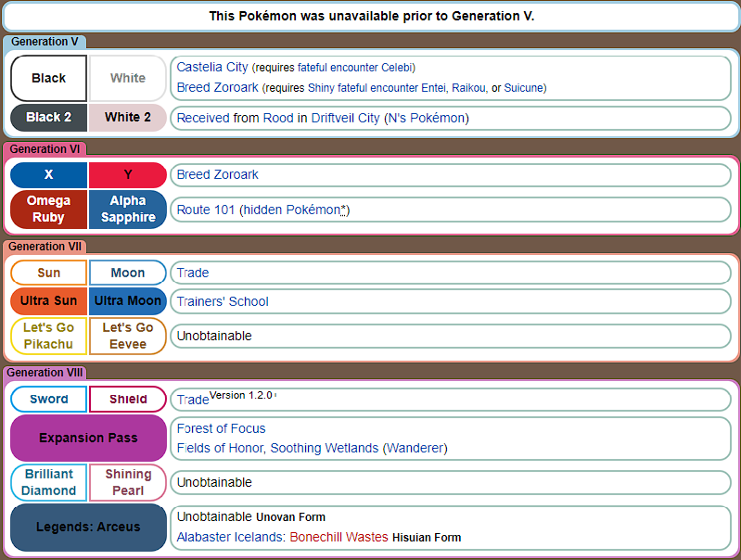Follow the Castelia City location link
This screenshot has height=560, width=741.
[x=212, y=67]
